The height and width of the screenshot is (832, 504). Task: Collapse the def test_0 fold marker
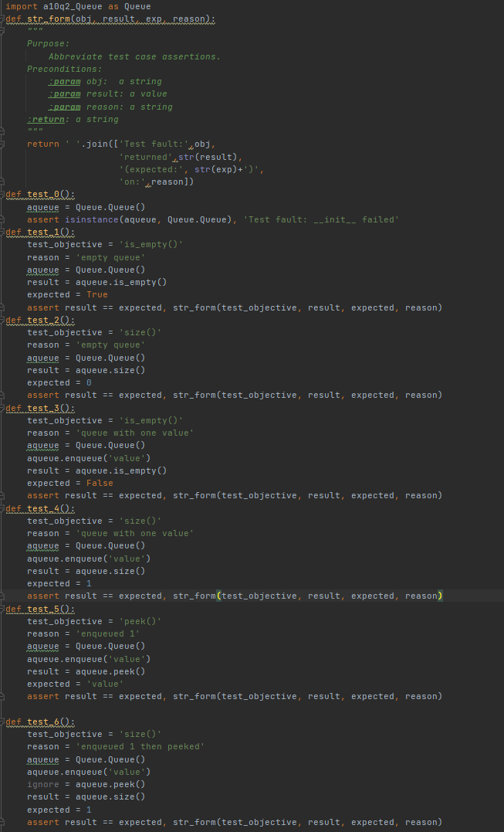pyautogui.click(x=2, y=195)
